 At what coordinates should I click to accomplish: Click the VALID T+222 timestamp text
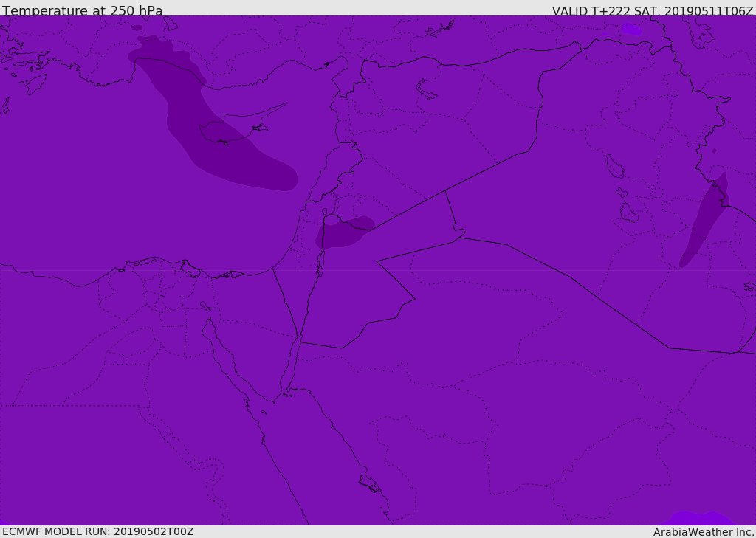(x=653, y=11)
